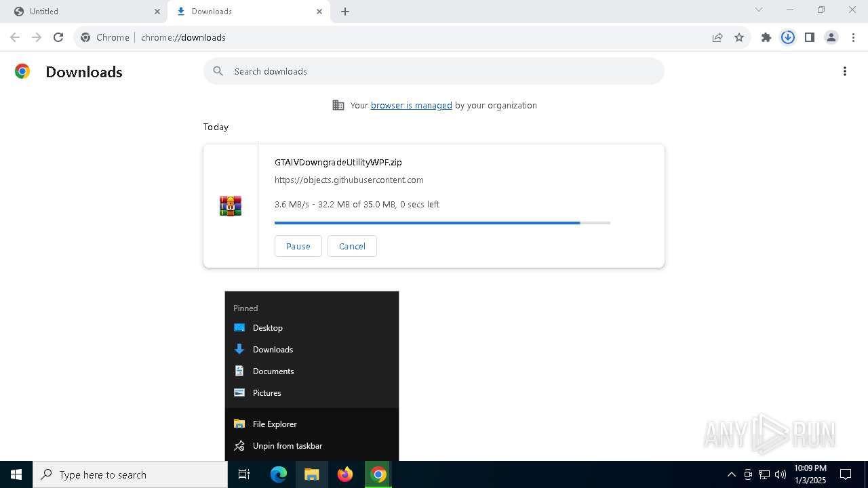The image size is (868, 488).
Task: Open GTAIVDowngradeUtilityWPF.zip file name
Action: pyautogui.click(x=338, y=162)
